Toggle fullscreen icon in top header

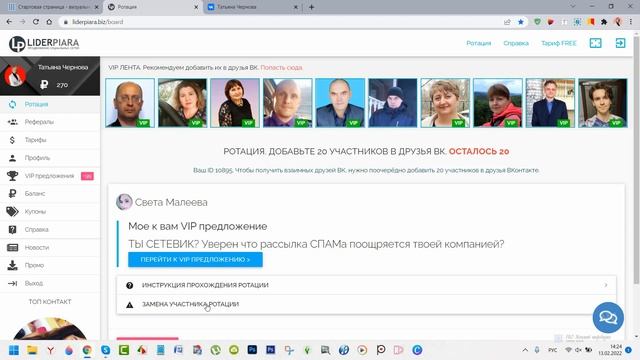point(596,43)
